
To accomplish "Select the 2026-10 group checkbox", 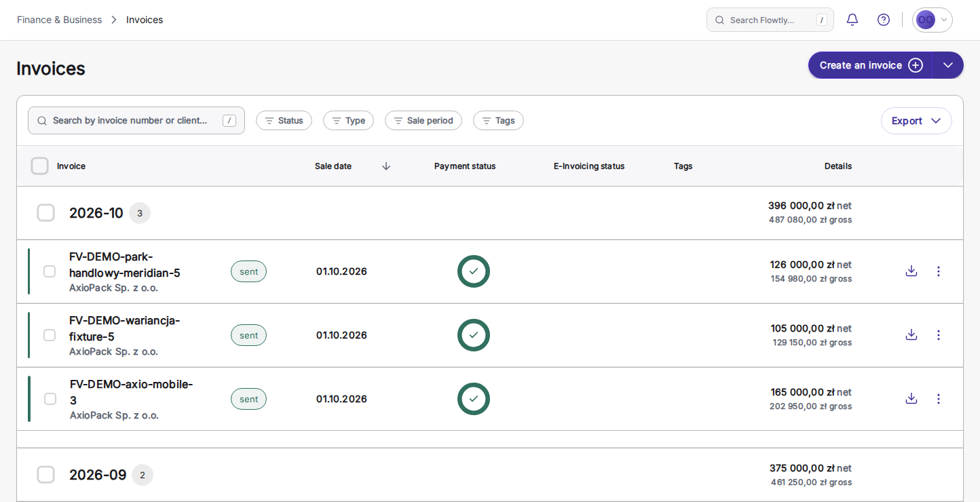I will pyautogui.click(x=45, y=213).
